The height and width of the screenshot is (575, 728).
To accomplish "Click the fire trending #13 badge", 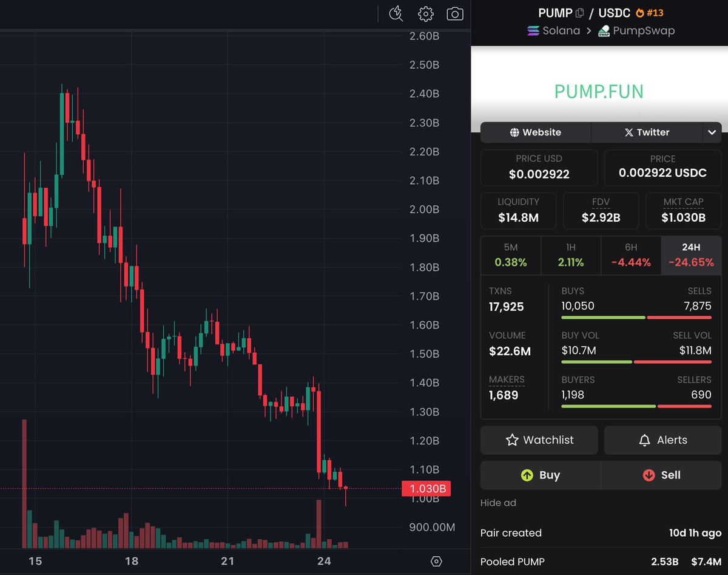I will pos(650,13).
